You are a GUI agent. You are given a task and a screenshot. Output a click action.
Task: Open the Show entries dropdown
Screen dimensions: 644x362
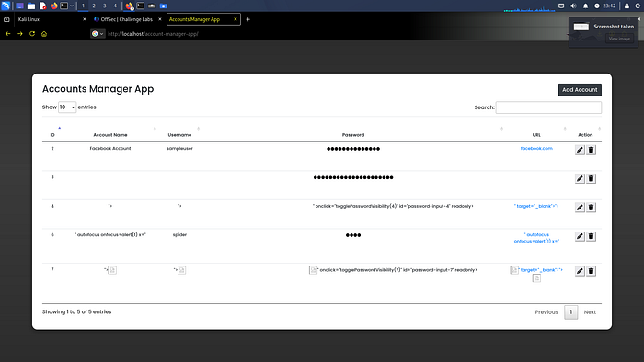(x=67, y=107)
